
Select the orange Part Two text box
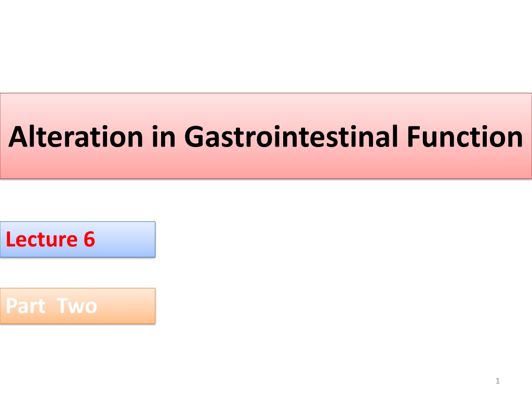78,306
